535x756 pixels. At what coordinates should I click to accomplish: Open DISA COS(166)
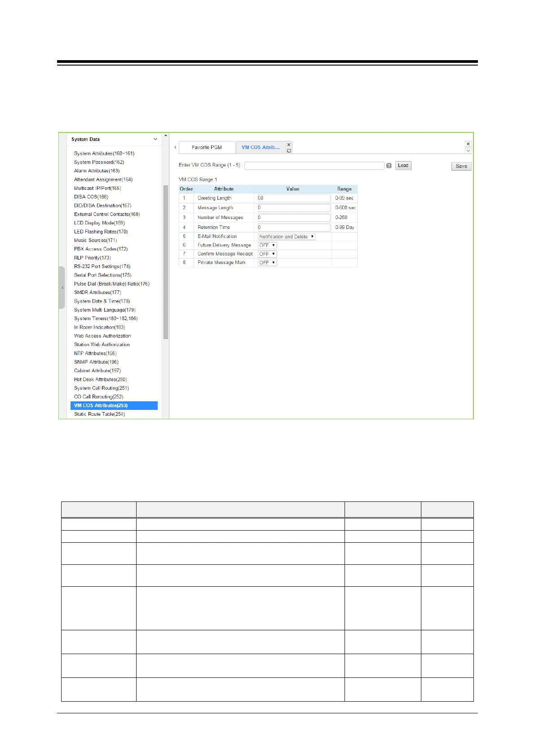(x=91, y=197)
